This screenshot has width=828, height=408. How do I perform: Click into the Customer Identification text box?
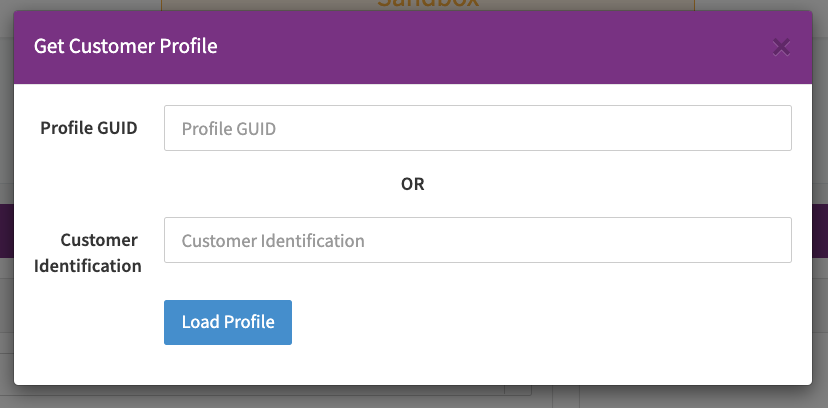pyautogui.click(x=477, y=240)
